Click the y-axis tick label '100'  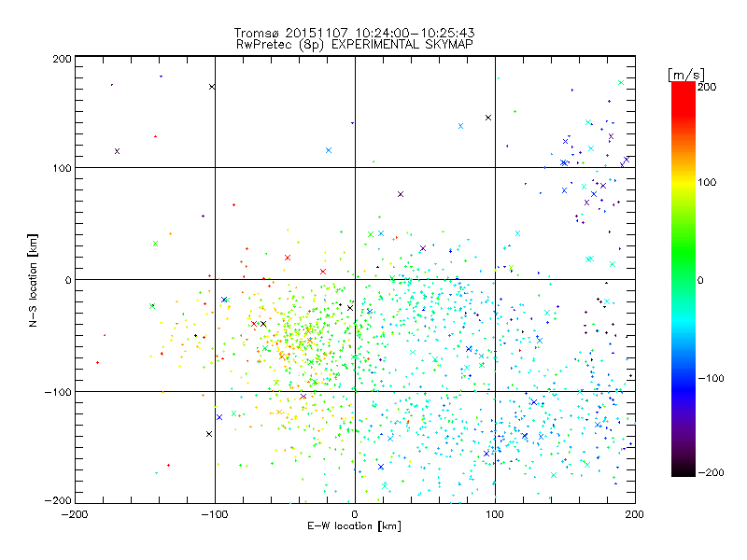62,168
